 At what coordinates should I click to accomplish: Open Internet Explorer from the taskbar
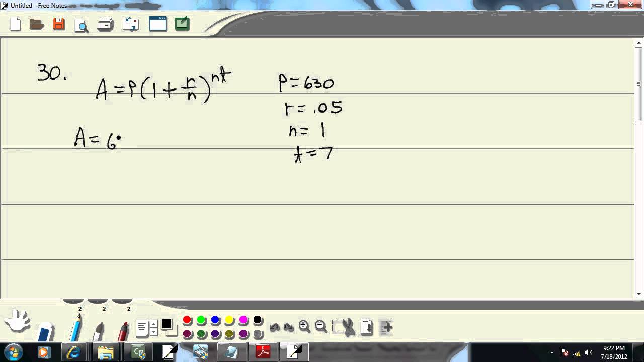[x=74, y=352]
